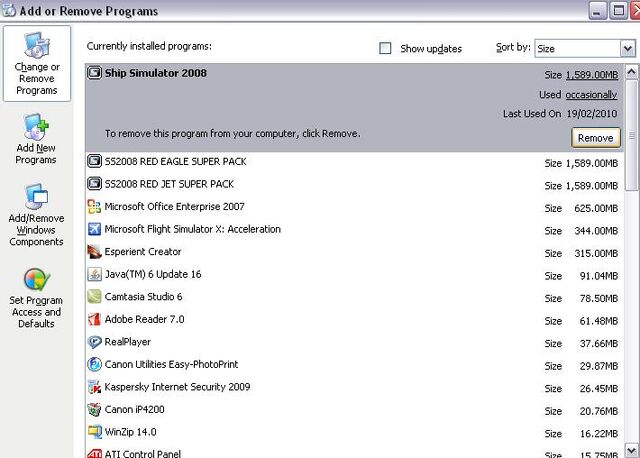The height and width of the screenshot is (458, 640).
Task: Click the Kaspersky Internet Security 2009 icon
Action: 94,387
